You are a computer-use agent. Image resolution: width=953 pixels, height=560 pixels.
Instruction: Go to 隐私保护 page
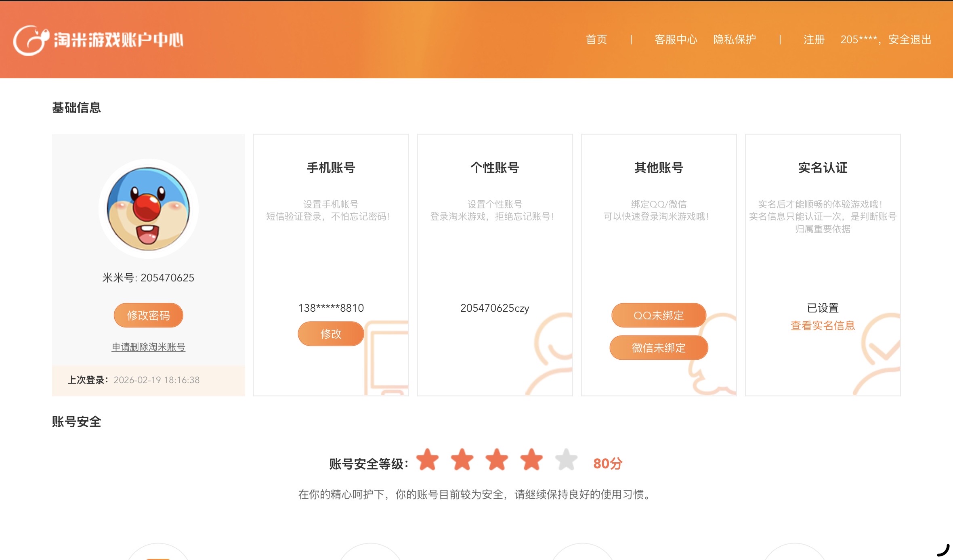[735, 40]
